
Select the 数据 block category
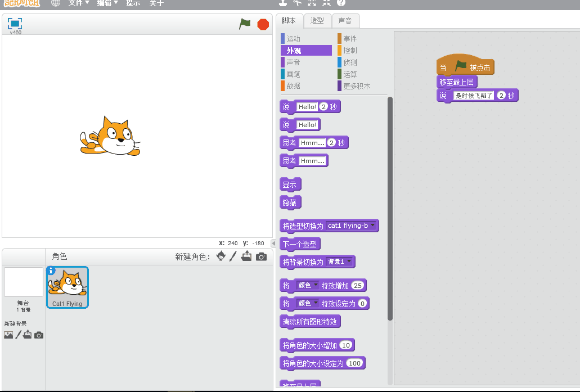pos(306,86)
